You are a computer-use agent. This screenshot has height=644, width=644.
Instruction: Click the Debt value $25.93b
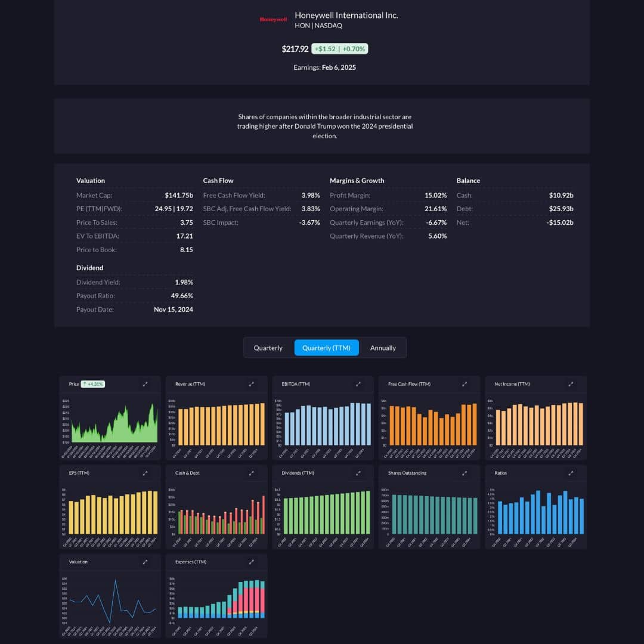(x=561, y=209)
